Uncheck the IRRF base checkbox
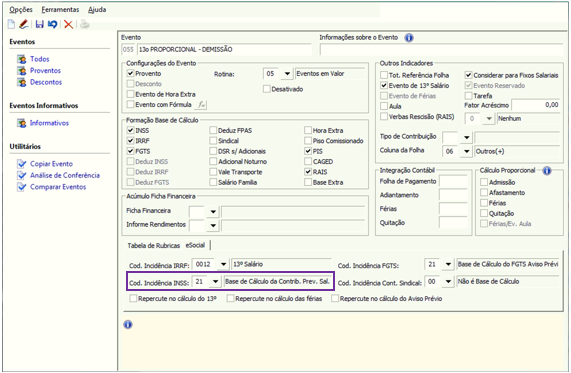 point(130,141)
